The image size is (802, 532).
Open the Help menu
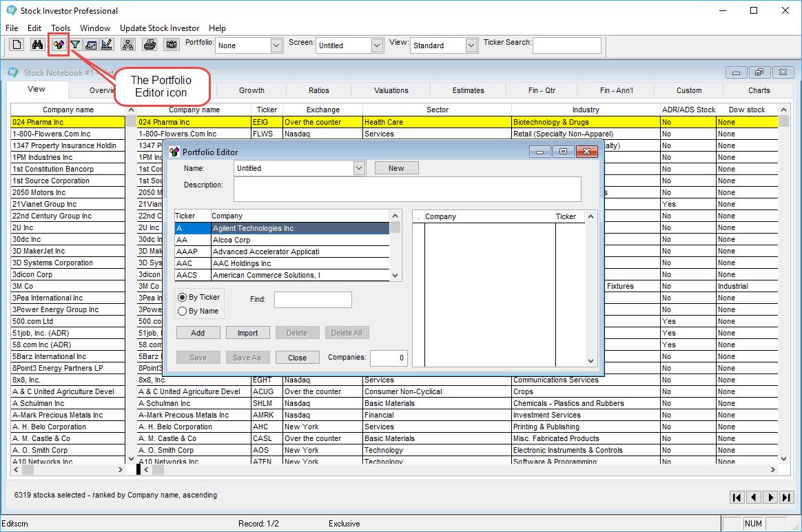point(217,28)
